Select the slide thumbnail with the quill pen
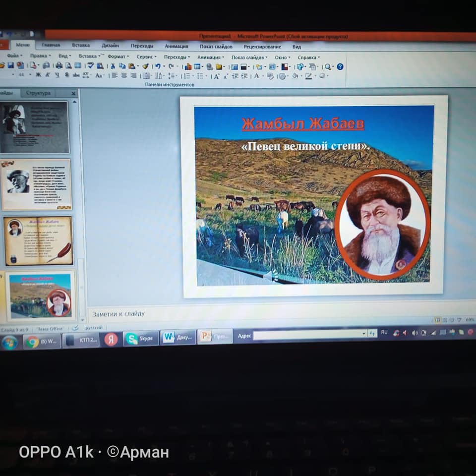The image size is (476, 476). click(39, 240)
